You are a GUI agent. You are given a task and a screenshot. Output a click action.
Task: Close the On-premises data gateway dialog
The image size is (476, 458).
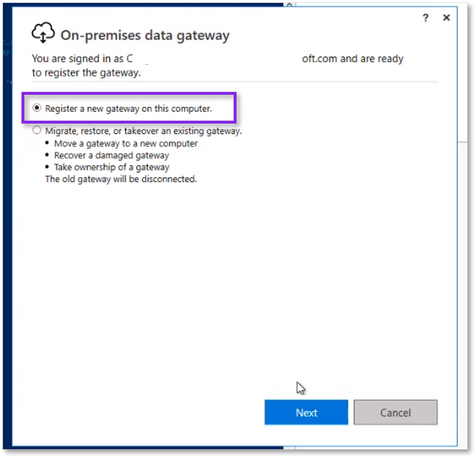[x=446, y=18]
